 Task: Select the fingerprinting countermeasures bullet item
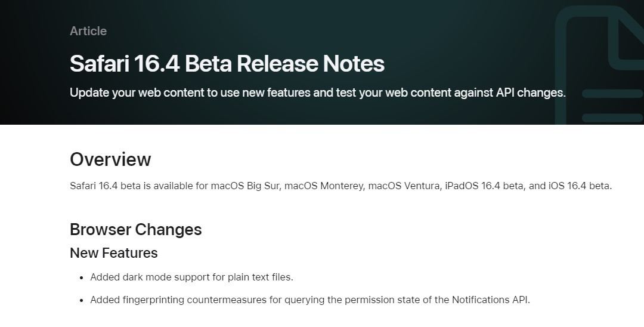[310, 300]
